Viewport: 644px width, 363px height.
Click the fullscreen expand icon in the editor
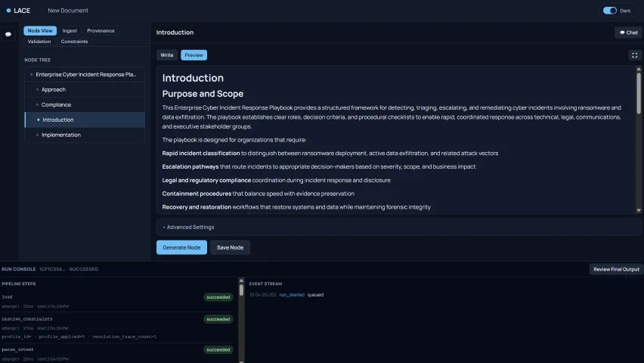tap(634, 55)
